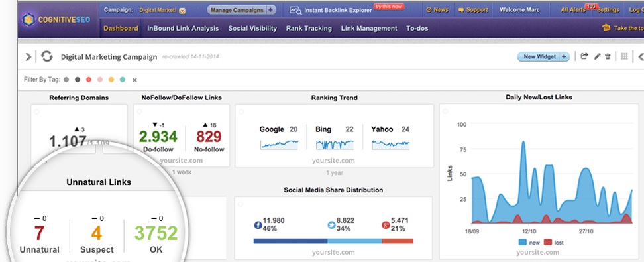Share the dashboard via export icon
644x262 pixels.
tap(584, 56)
